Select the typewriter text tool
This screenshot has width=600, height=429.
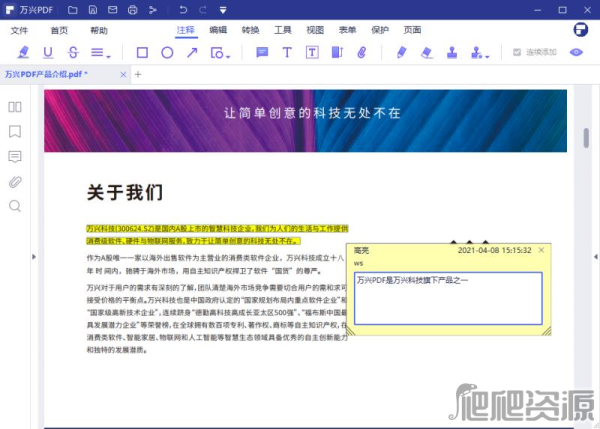[x=287, y=52]
